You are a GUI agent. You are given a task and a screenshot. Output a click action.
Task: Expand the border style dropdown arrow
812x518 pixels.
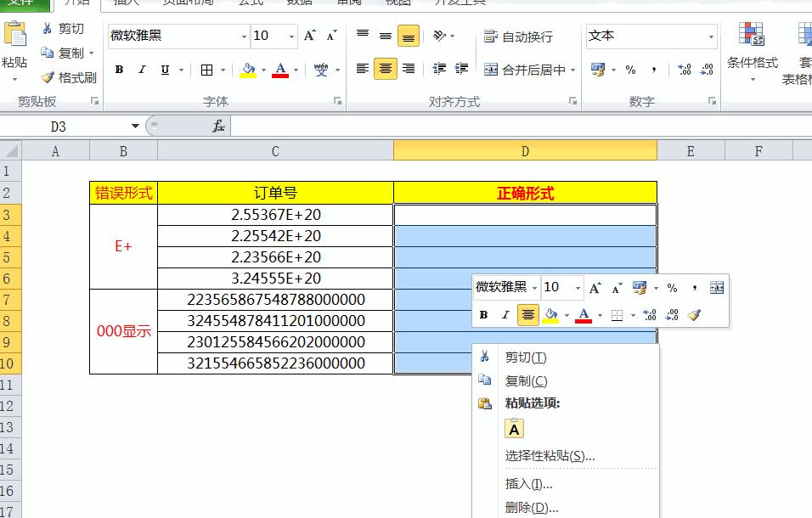click(223, 70)
